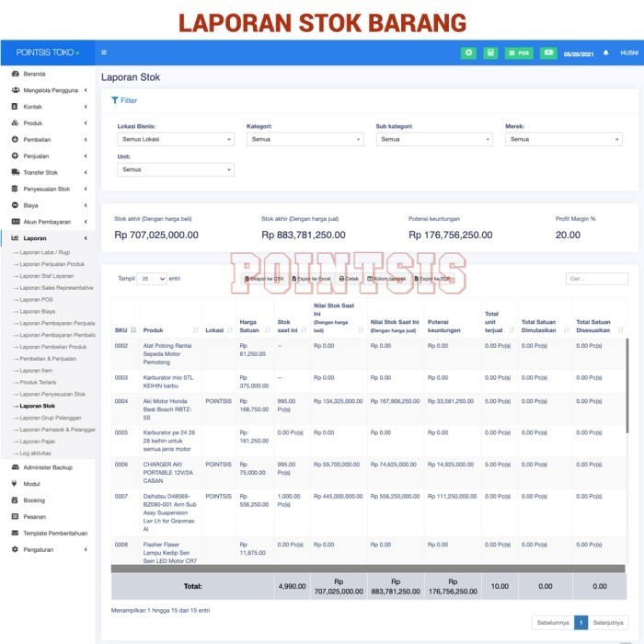Open the Kategori dropdown
Image resolution: width=644 pixels, height=644 pixels.
(305, 140)
